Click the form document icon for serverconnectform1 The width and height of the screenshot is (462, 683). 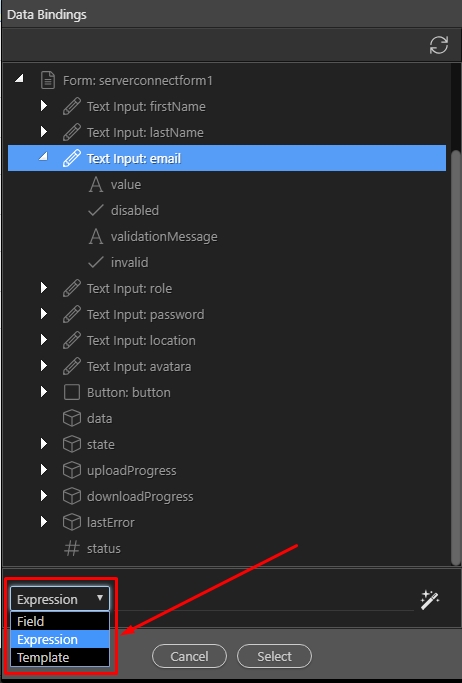pos(48,81)
